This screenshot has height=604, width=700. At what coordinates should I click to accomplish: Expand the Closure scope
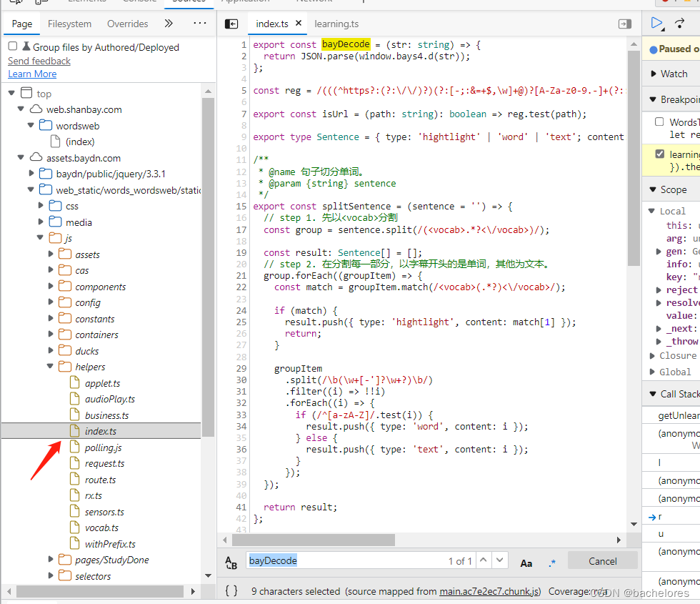(653, 356)
